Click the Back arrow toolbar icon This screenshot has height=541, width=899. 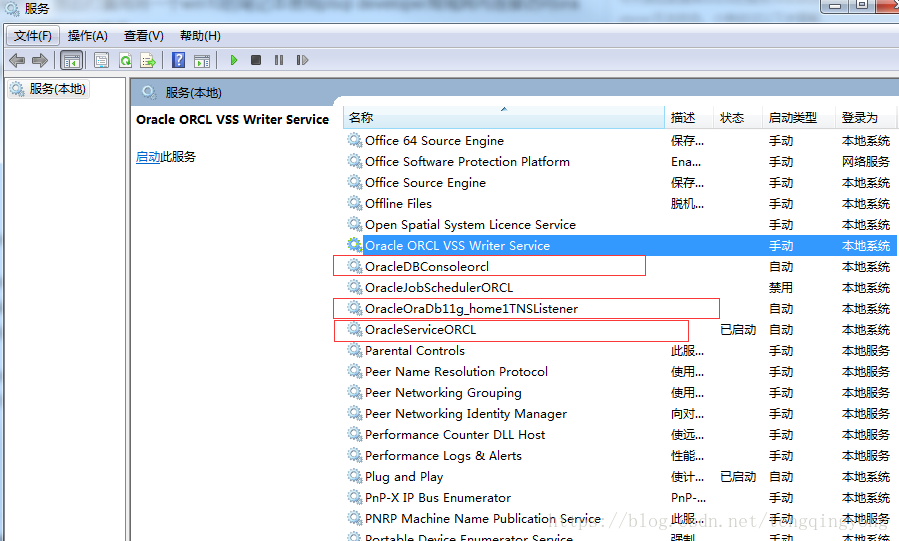[x=17, y=60]
